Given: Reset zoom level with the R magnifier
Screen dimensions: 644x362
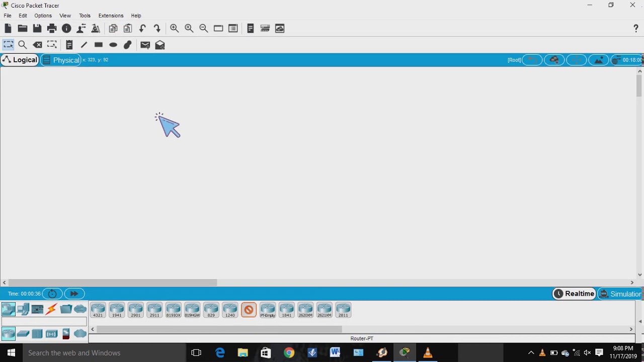Looking at the screenshot, I should 189,29.
